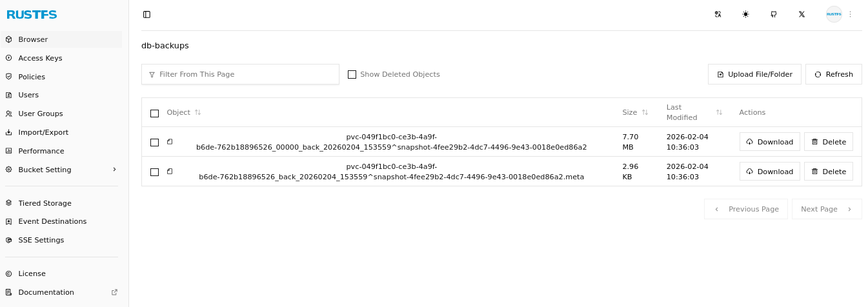The width and height of the screenshot is (868, 307).
Task: Open Tiered Storage in sidebar
Action: (x=45, y=203)
